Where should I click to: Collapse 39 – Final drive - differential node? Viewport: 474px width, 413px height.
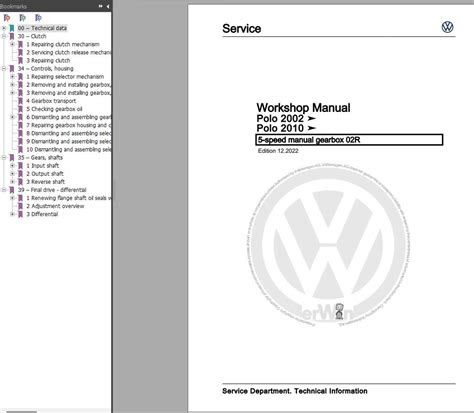(x=4, y=190)
